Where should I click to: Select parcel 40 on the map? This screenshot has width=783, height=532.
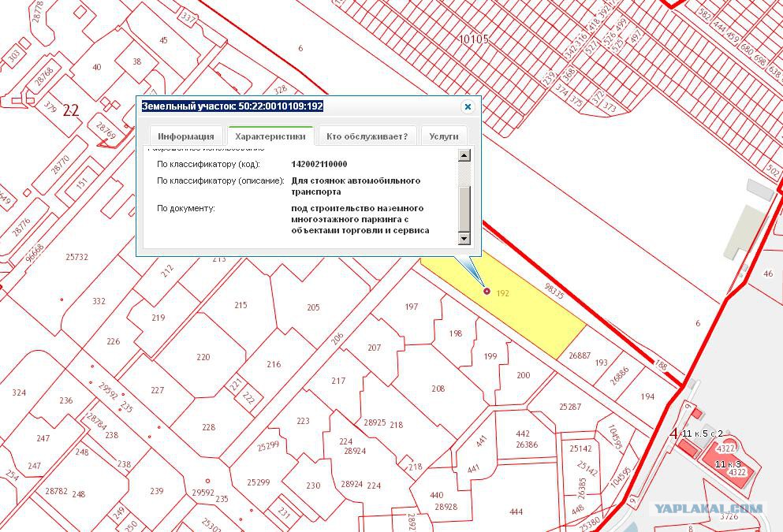(x=97, y=67)
